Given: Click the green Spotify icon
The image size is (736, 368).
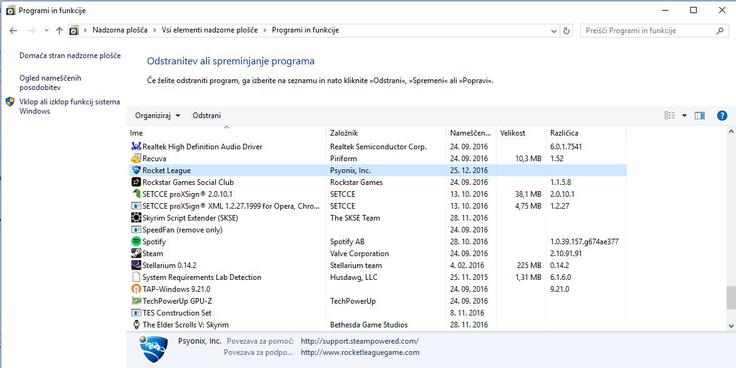Looking at the screenshot, I should click(x=136, y=242).
